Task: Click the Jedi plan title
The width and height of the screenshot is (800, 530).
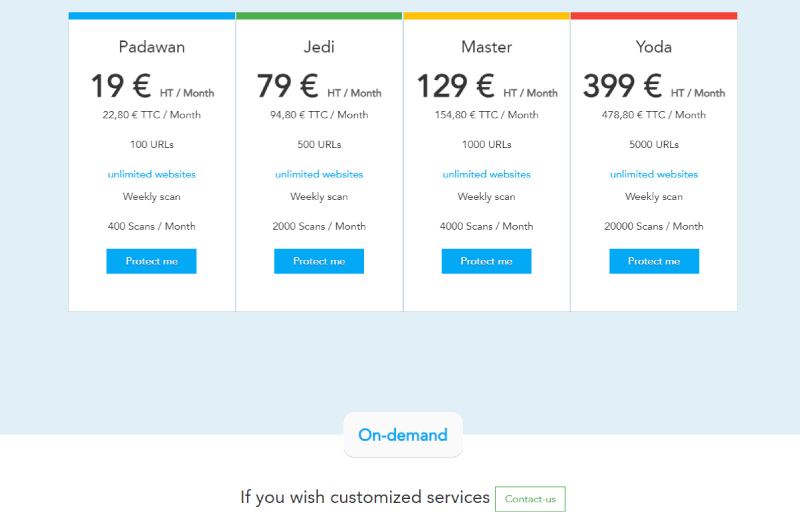Action: point(319,47)
